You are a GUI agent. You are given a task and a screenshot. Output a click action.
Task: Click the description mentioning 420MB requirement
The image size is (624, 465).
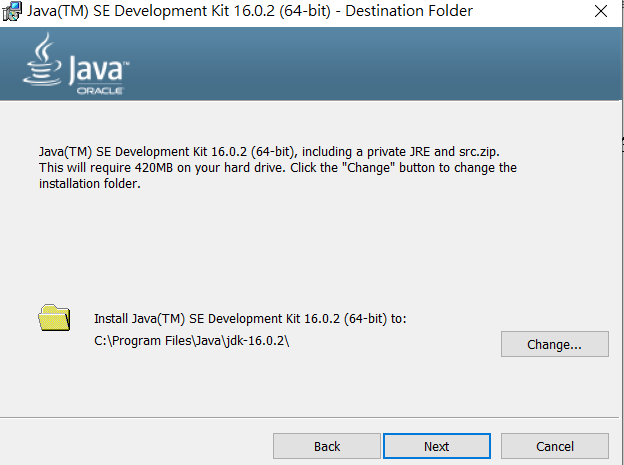coord(277,167)
